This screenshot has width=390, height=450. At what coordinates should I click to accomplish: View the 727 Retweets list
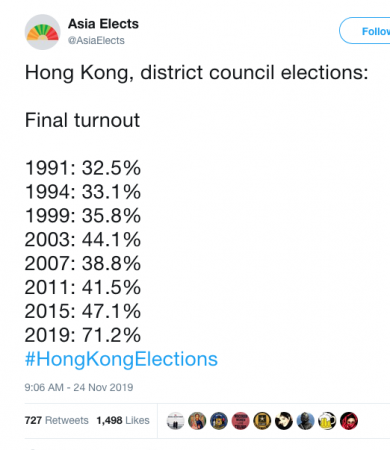pyautogui.click(x=56, y=420)
